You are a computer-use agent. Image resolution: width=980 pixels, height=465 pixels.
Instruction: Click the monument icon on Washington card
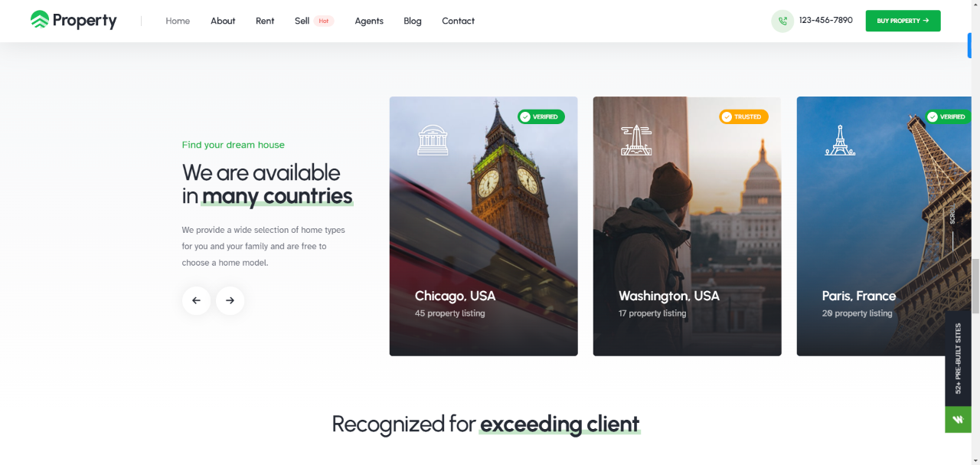coord(636,140)
